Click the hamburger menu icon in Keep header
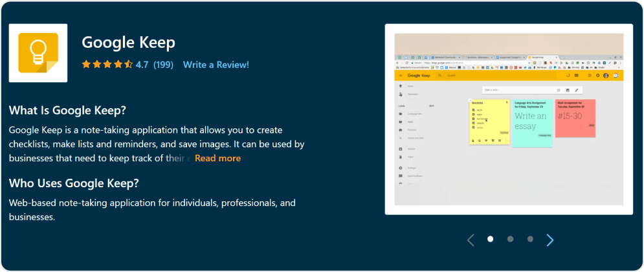The height and width of the screenshot is (272, 644). pyautogui.click(x=401, y=76)
